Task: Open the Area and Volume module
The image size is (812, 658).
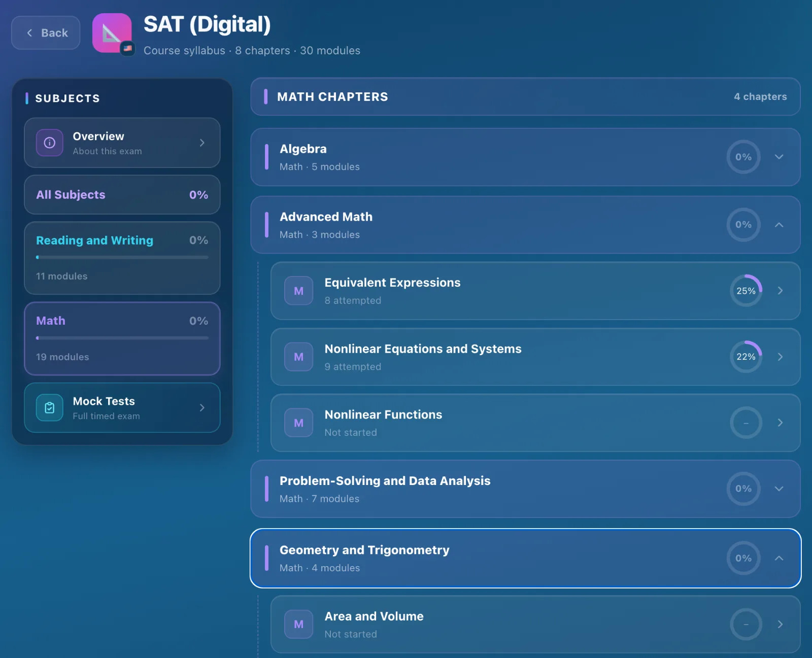Action: point(535,625)
